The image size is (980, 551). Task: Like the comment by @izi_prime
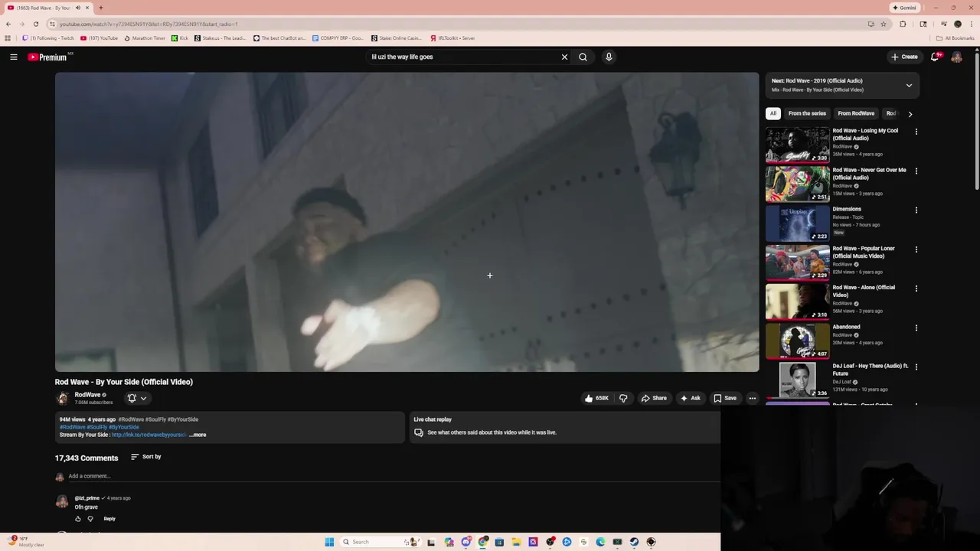tap(77, 519)
